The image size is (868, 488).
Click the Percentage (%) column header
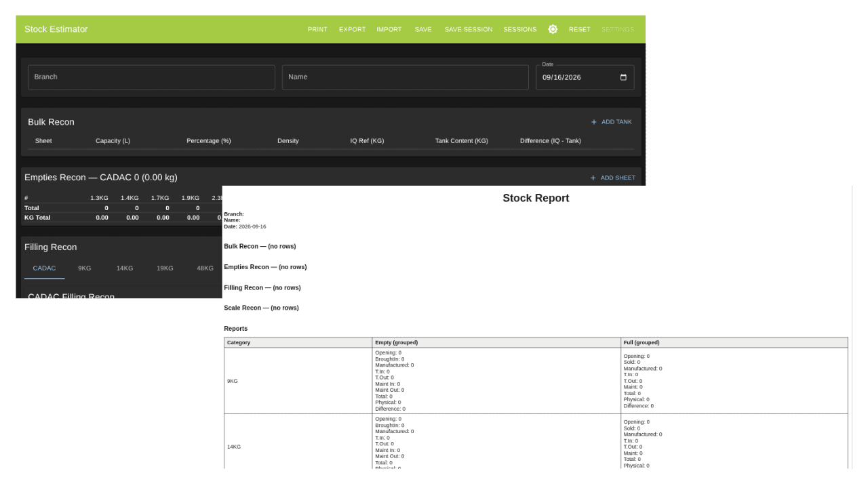[x=209, y=141]
